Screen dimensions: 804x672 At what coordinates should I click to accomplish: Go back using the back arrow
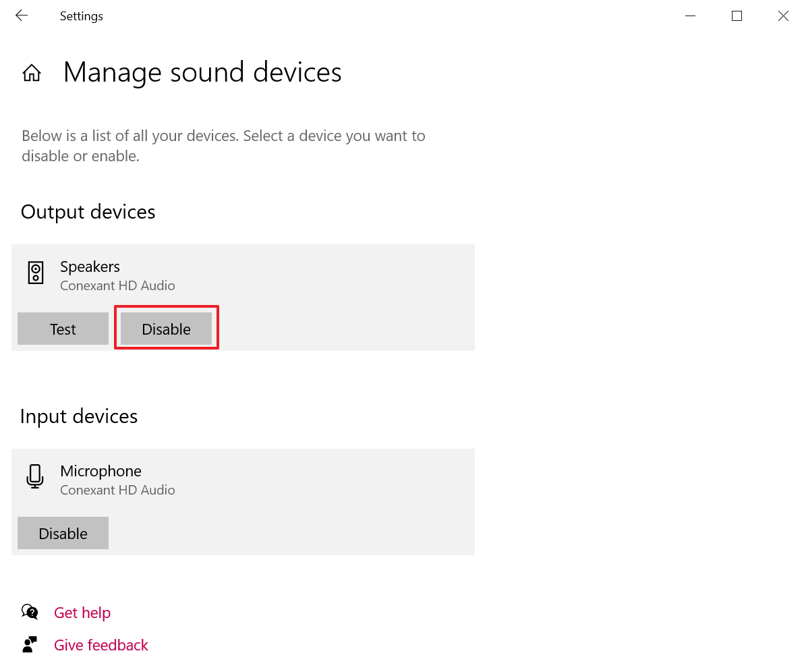coord(22,16)
